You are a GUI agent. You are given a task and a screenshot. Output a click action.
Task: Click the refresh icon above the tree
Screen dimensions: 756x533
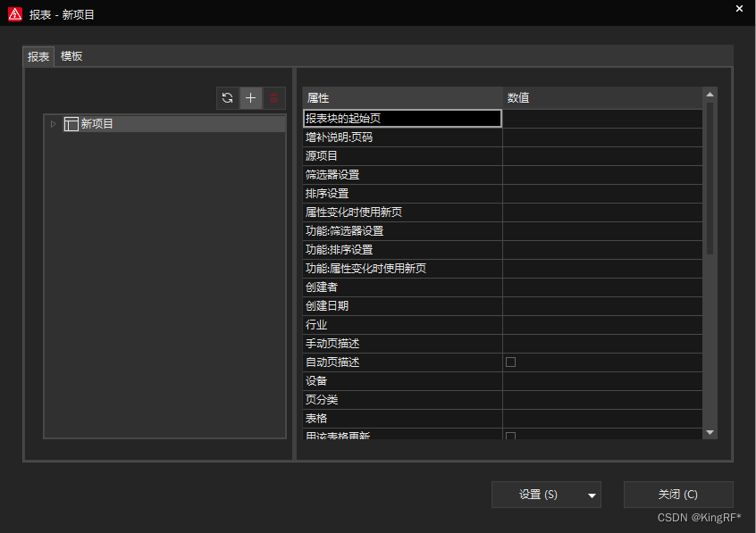(228, 98)
